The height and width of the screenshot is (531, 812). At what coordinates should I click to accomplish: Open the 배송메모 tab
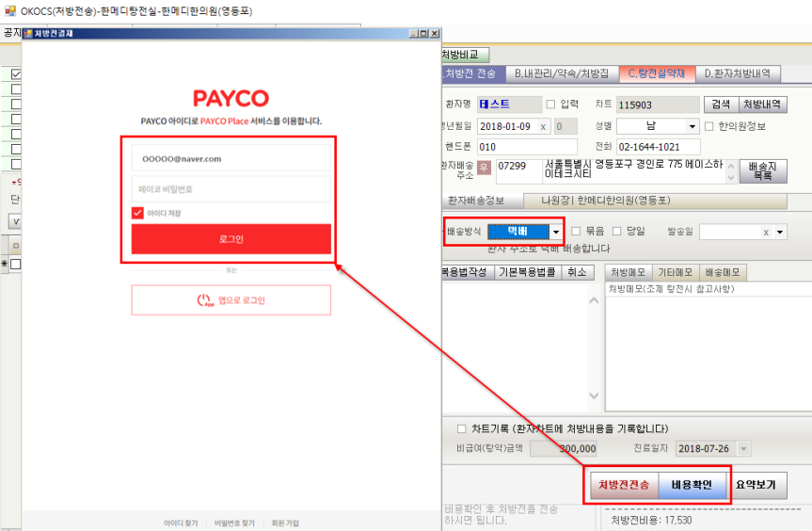click(723, 272)
